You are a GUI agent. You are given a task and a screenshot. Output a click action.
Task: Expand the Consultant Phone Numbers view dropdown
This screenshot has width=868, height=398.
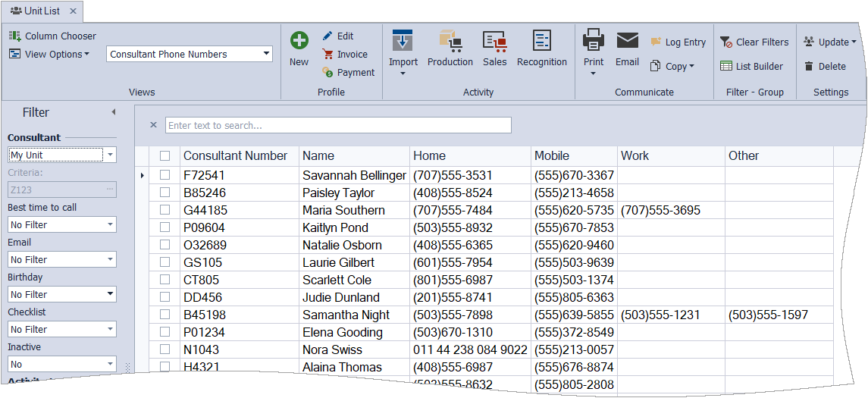tap(266, 54)
